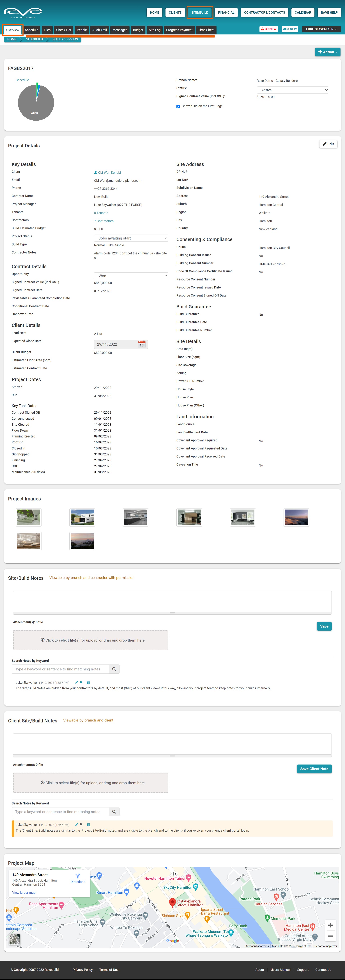
Task: Click the Directions icon on project map
Action: click(78, 876)
